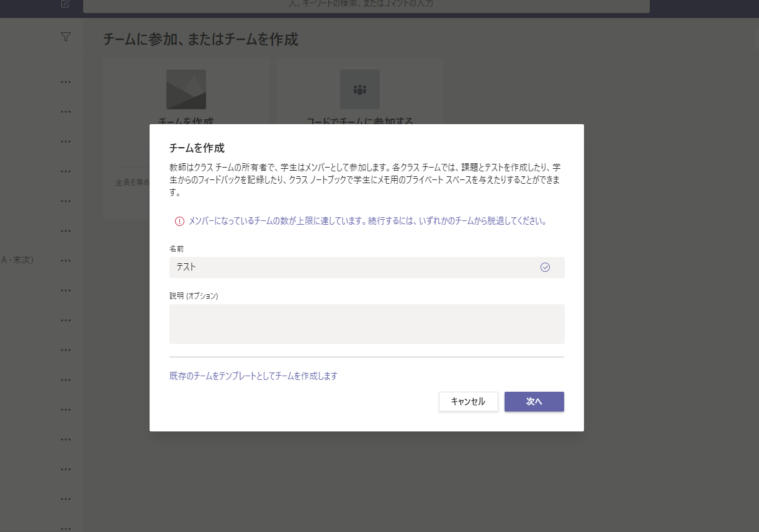
Task: Open the more options ellipsis on the A・末次 row
Action: tap(66, 261)
